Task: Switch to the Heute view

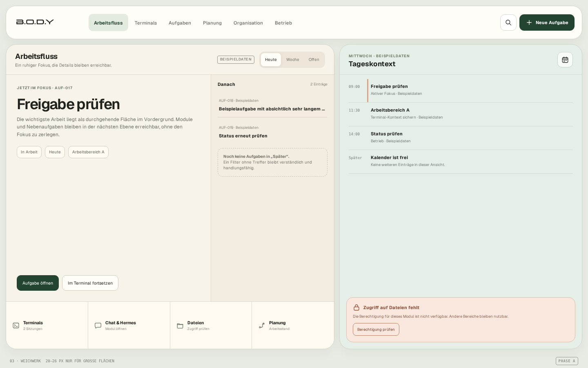Action: 271,60
